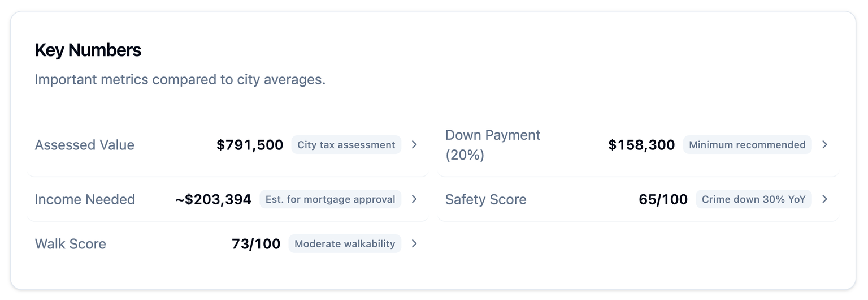Expand the Assessed Value row chevron
This screenshot has height=300, width=868.
(414, 145)
